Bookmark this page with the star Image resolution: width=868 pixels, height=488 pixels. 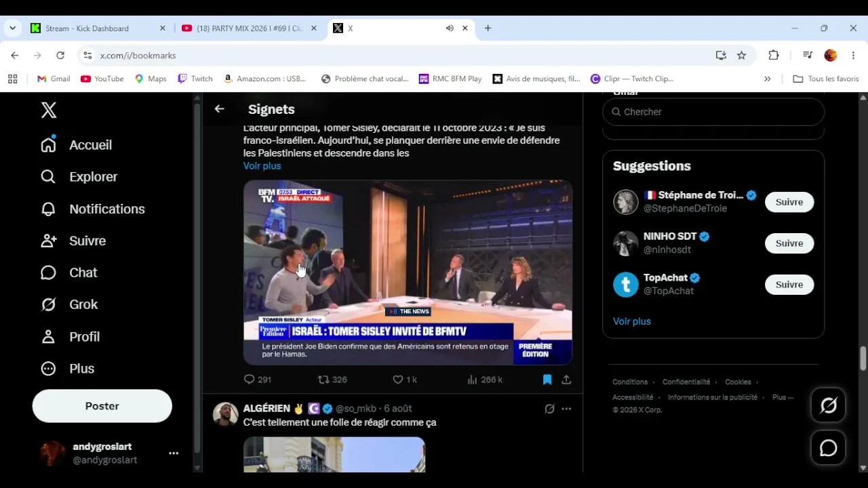(x=742, y=56)
